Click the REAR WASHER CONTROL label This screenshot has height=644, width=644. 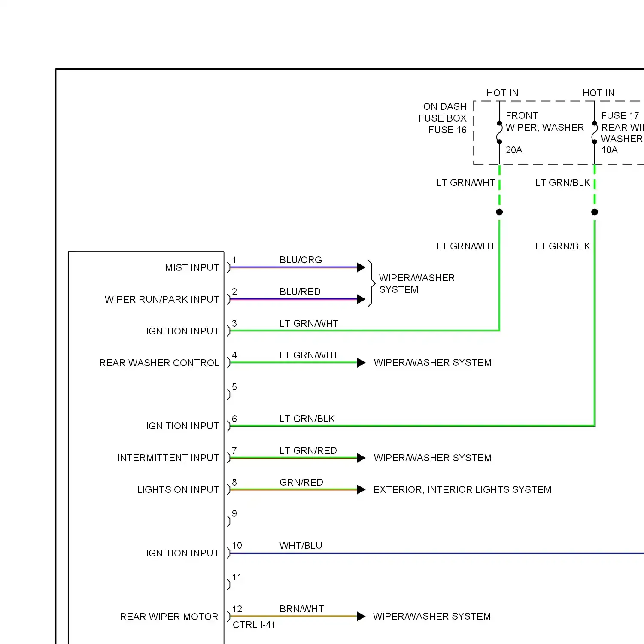pos(159,363)
